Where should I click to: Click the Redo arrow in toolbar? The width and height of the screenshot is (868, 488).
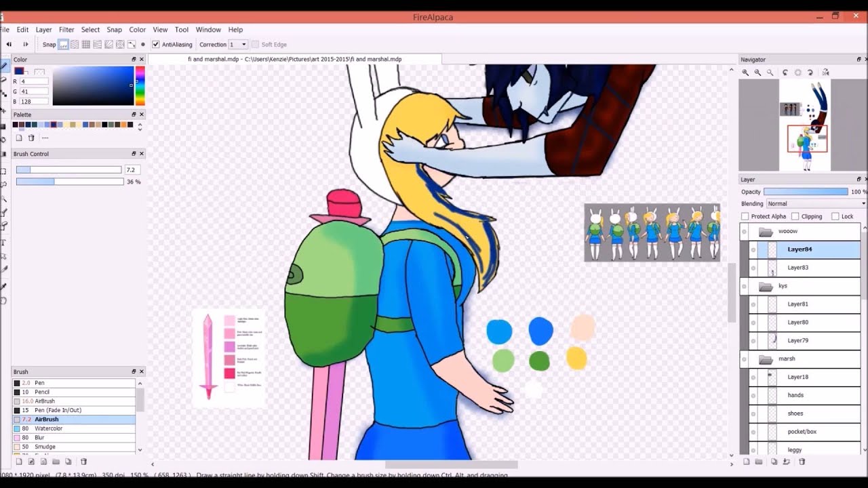point(26,45)
